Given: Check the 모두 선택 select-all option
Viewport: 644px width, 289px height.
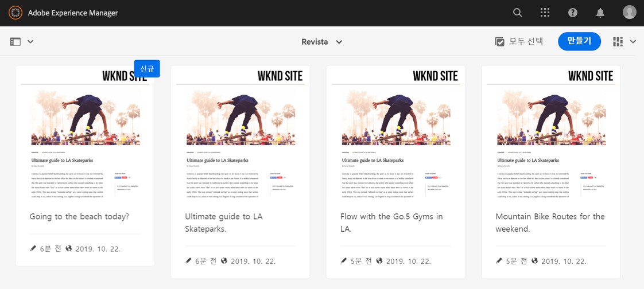Looking at the screenshot, I should coord(519,41).
